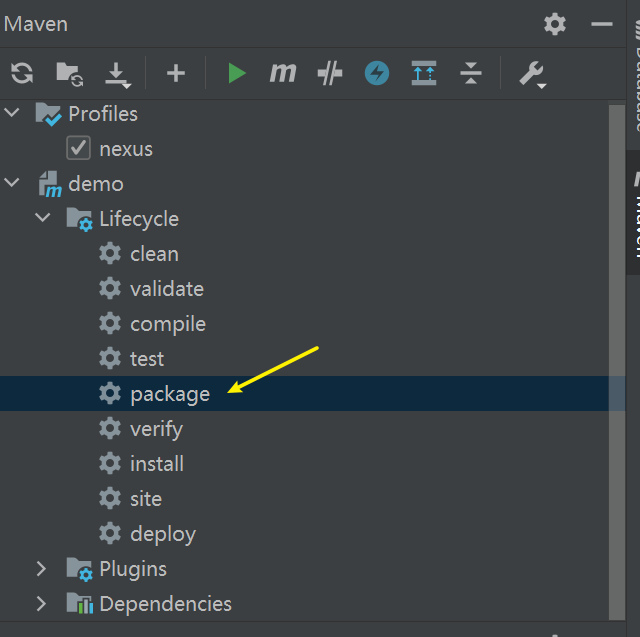Click the demo Maven module icon
This screenshot has width=640, height=637.
(50, 184)
